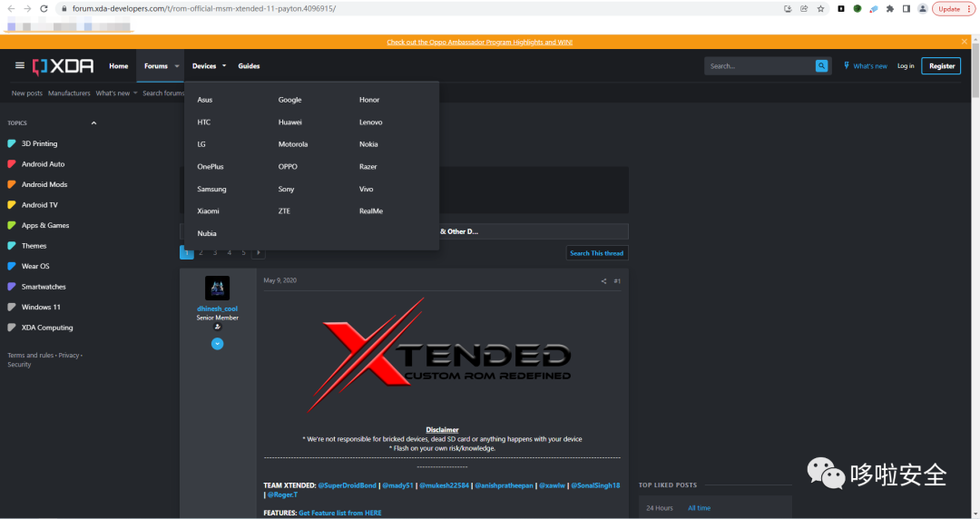Select Nubia from the Devices menu
Viewport: 980px width, 519px height.
(207, 234)
